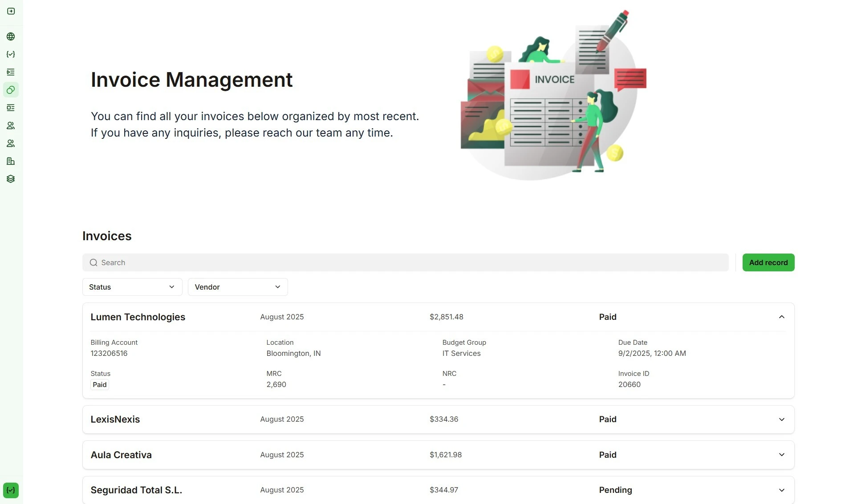Click the curly braces checkmark sidebar icon

(11, 54)
